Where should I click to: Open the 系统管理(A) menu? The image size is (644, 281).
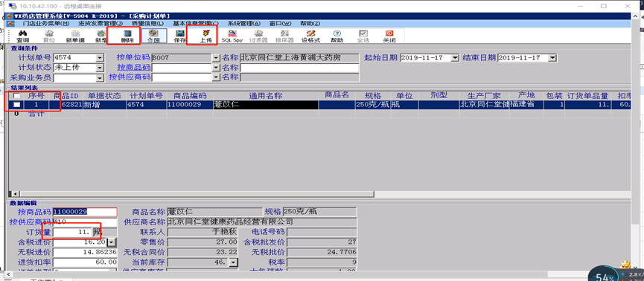coord(244,23)
